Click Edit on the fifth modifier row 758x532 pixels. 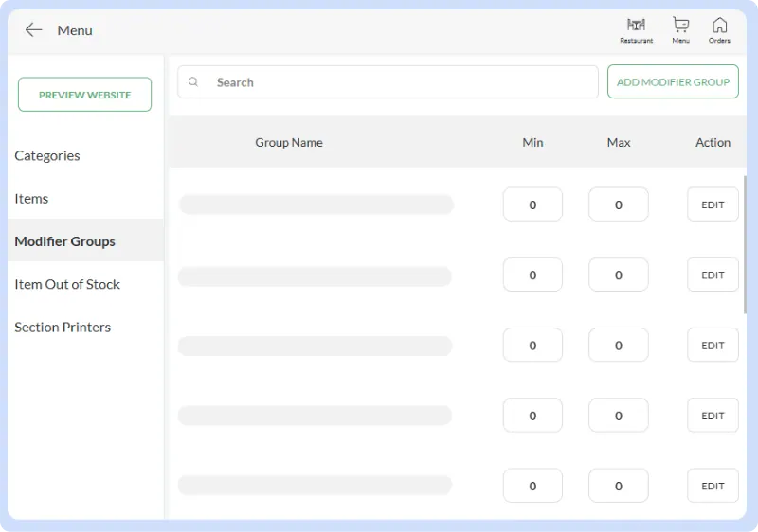(713, 487)
